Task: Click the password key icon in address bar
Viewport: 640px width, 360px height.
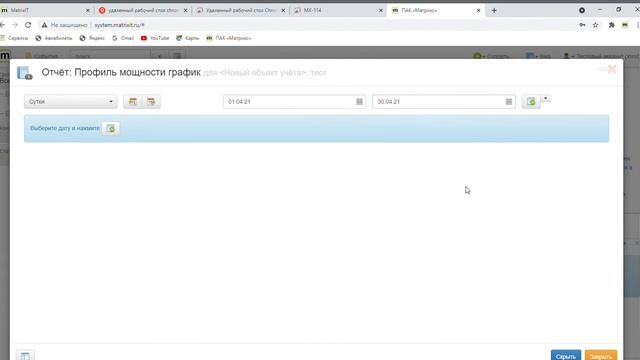Action: tap(582, 25)
